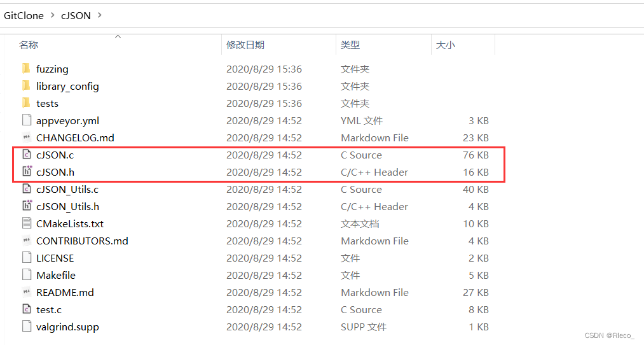Click the YML 文件 type of appveyor.yml
Screen dimensions: 644x345
[x=362, y=121]
